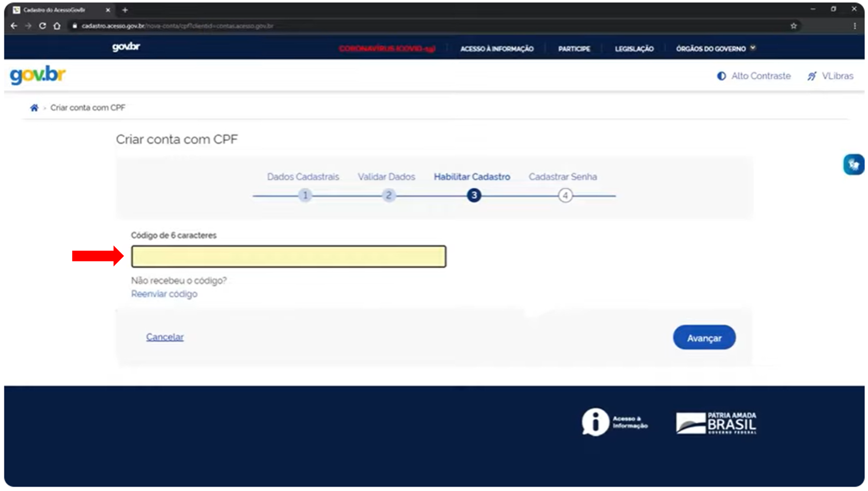
Task: Click the home icon in breadcrumb
Action: click(x=34, y=108)
